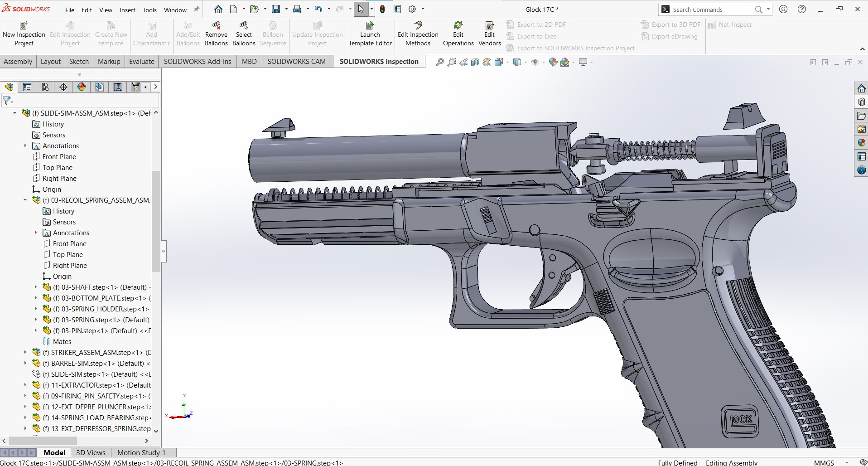Click the user account icon

[783, 9]
